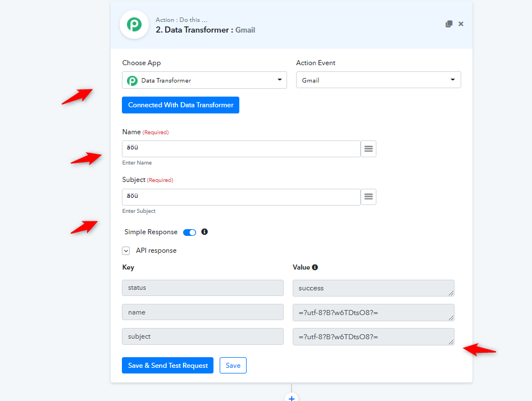Screen dimensions: 532x401
Task: Click the resize handle of subject value box
Action: [x=451, y=341]
